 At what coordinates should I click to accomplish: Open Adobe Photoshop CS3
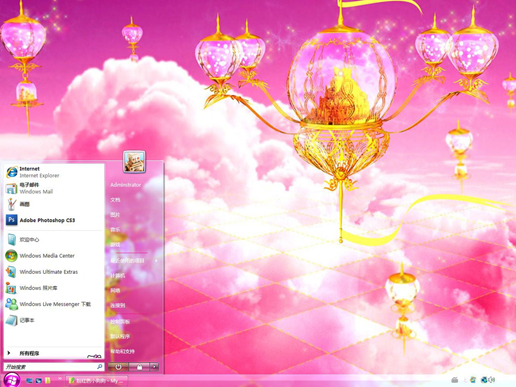pyautogui.click(x=53, y=220)
